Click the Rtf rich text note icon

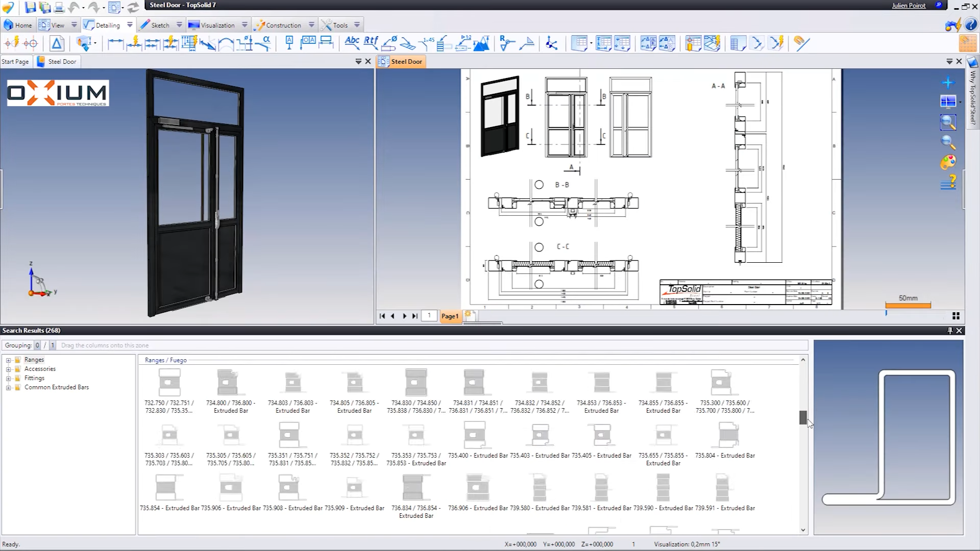pyautogui.click(x=371, y=43)
